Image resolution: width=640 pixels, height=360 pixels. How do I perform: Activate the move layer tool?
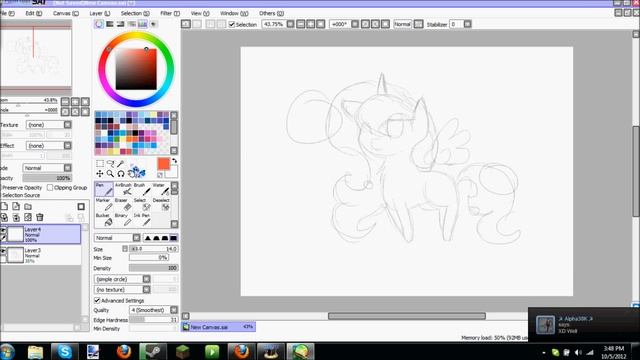tap(100, 173)
